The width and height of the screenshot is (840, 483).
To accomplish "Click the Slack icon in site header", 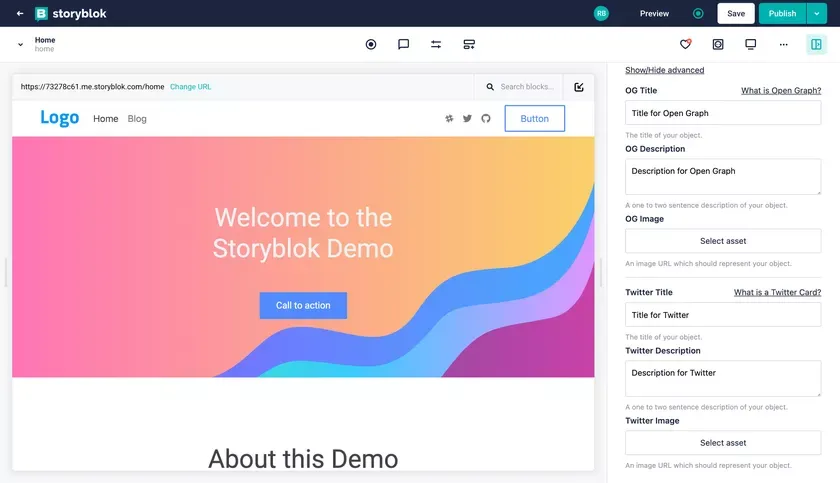I will (x=449, y=118).
